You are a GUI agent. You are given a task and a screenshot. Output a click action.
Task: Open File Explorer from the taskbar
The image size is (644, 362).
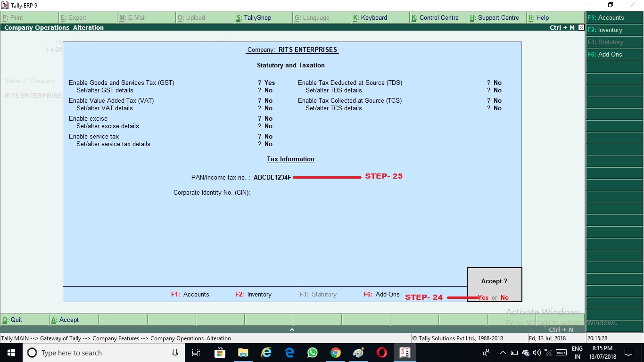(243, 353)
